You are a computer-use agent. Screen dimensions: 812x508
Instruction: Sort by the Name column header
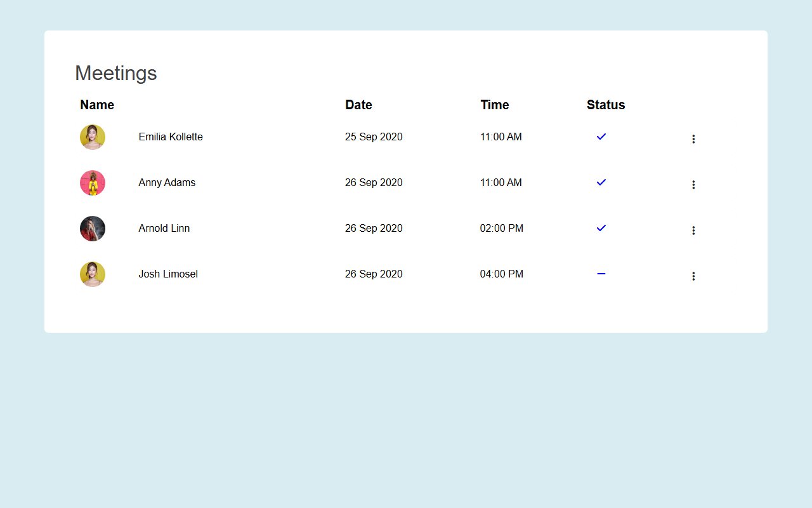click(97, 105)
